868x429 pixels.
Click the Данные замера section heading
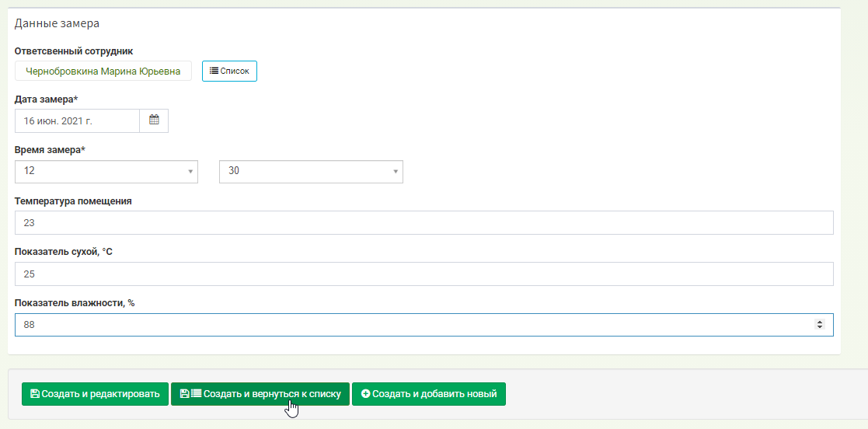click(57, 24)
